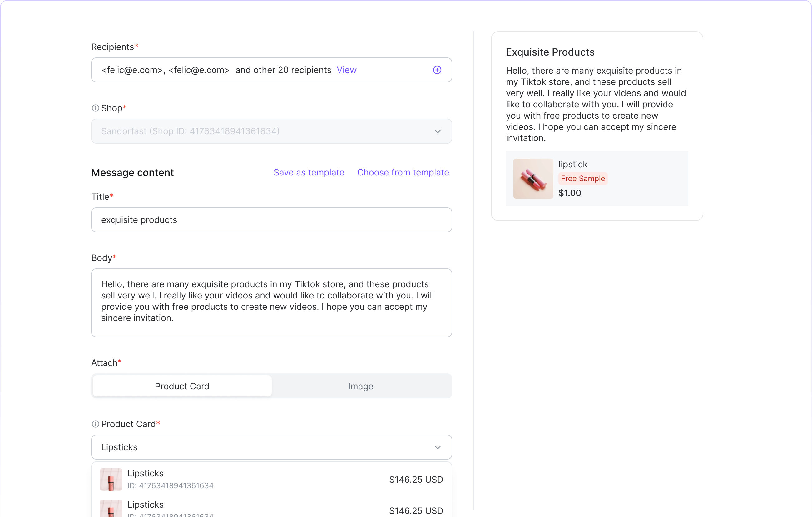Viewport: 812px width, 517px height.
Task: Focus the Title field containing exquisite products
Action: point(271,220)
